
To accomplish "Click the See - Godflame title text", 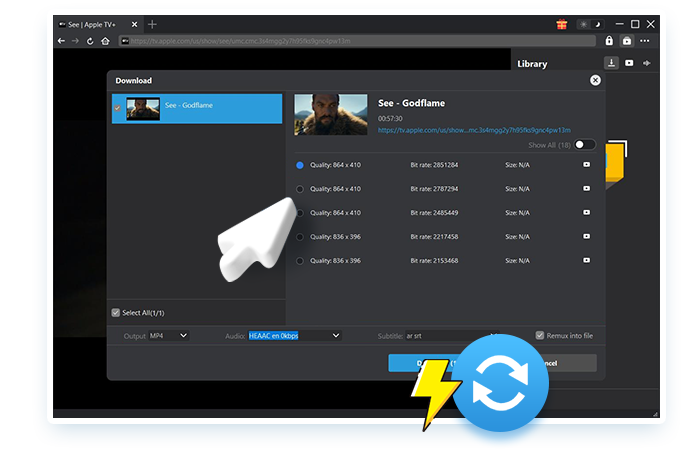I will point(411,103).
